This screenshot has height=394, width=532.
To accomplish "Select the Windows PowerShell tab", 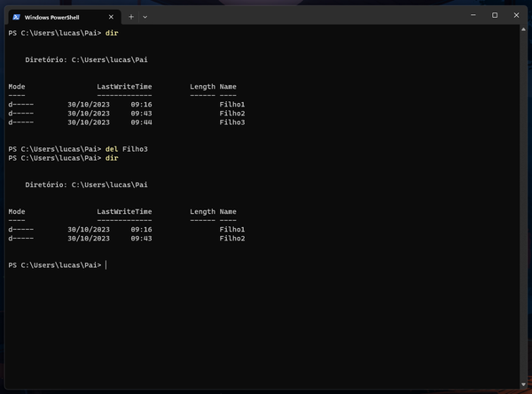I will pos(59,16).
